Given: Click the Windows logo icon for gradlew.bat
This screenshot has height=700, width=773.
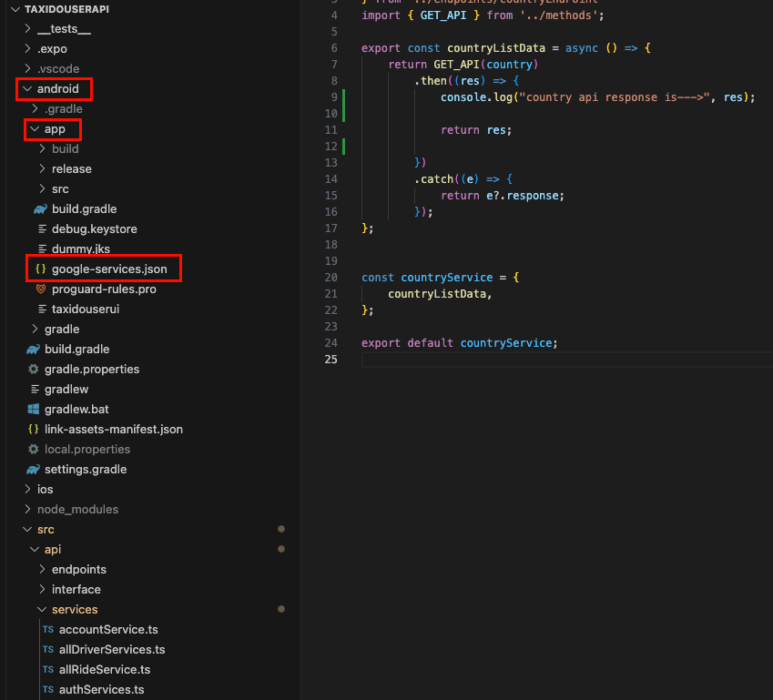Looking at the screenshot, I should coord(34,410).
